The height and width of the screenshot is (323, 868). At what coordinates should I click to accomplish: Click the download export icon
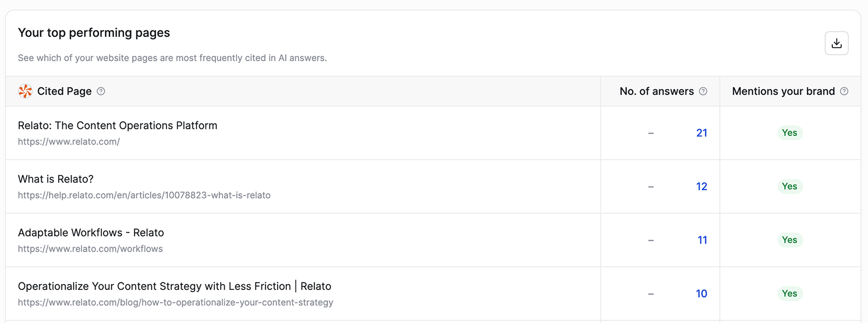(x=837, y=43)
